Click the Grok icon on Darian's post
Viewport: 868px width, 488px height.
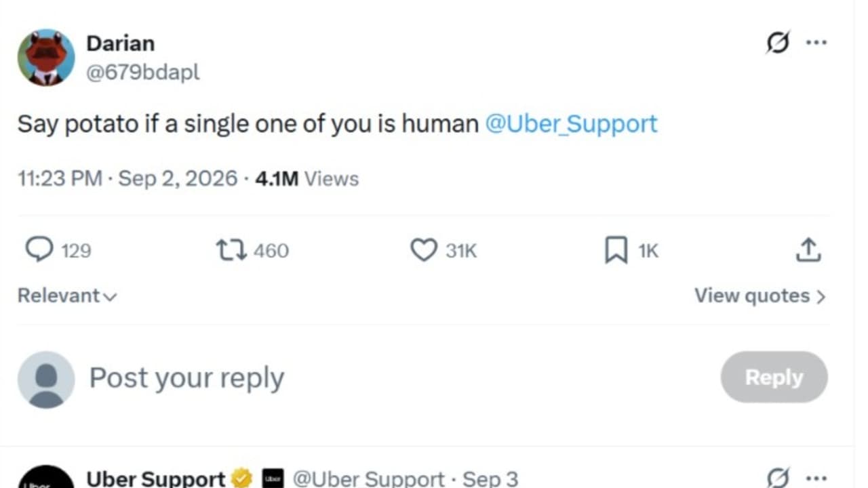pyautogui.click(x=778, y=43)
